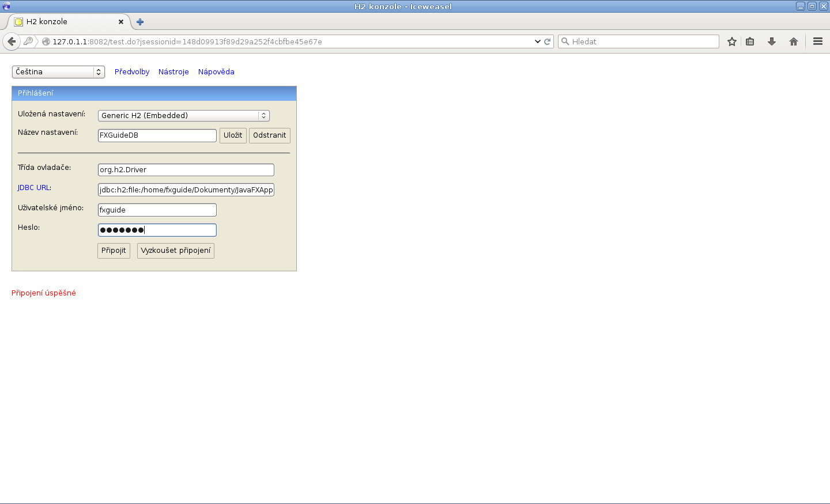This screenshot has width=830, height=504.
Task: Focus the Heslo password field
Action: tap(157, 230)
